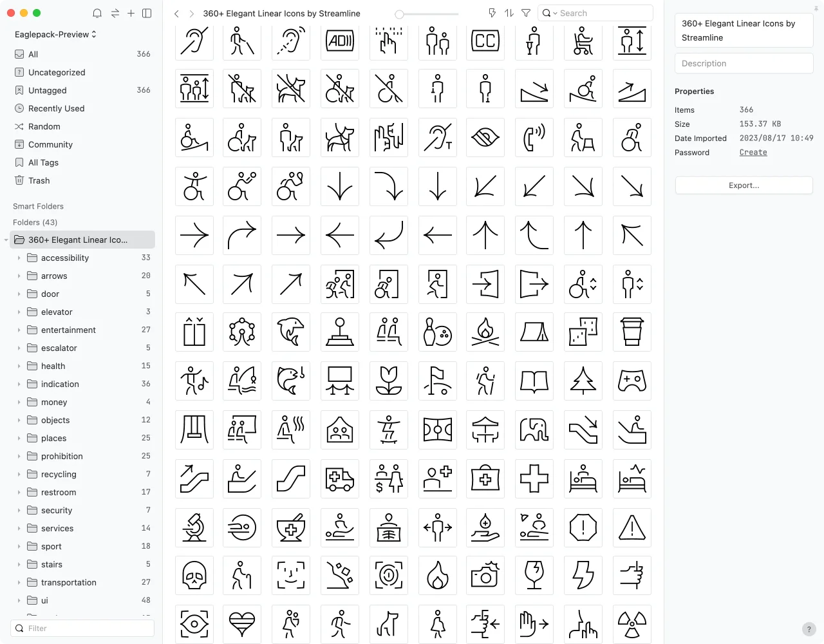This screenshot has height=644, width=824.
Task: Go back with the left chevron
Action: [176, 14]
